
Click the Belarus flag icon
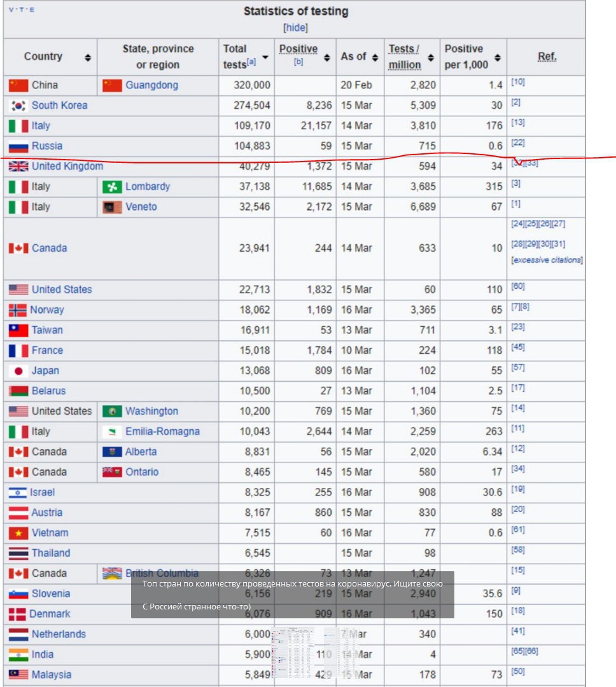18,391
